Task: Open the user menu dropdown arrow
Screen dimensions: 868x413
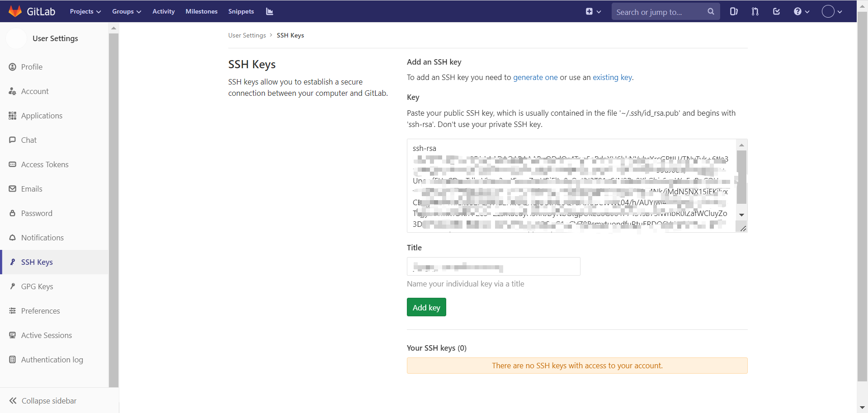Action: pos(840,12)
